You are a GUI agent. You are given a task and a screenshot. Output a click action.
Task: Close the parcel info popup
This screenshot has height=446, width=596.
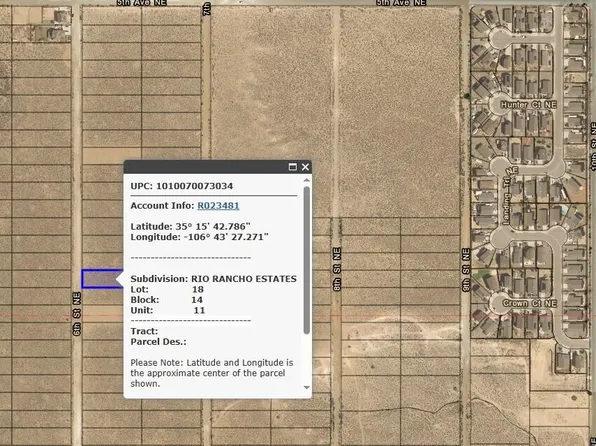coord(305,167)
